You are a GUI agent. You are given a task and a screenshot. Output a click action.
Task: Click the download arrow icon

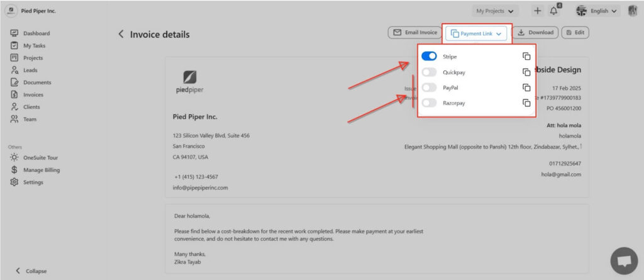click(521, 33)
